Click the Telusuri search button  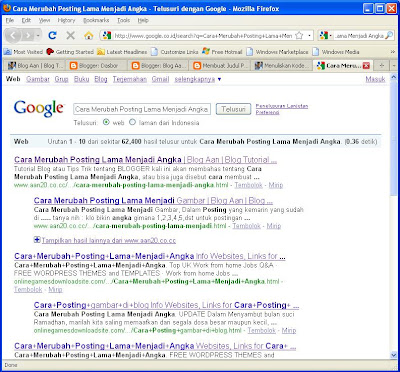[x=233, y=109]
